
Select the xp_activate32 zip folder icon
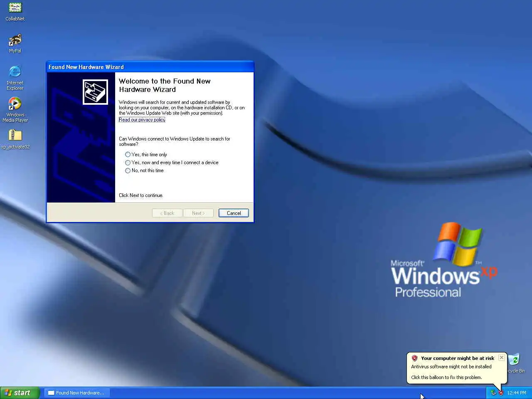(x=15, y=139)
